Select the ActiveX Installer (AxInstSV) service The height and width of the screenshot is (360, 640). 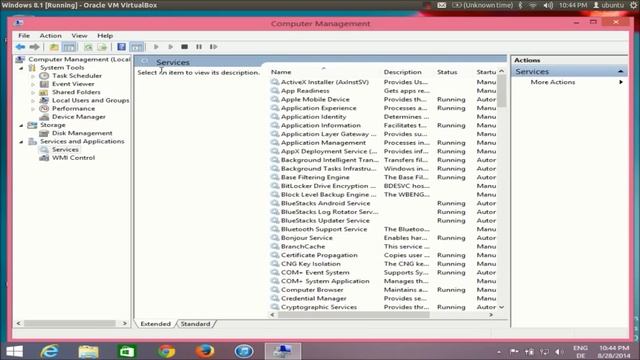coord(324,82)
